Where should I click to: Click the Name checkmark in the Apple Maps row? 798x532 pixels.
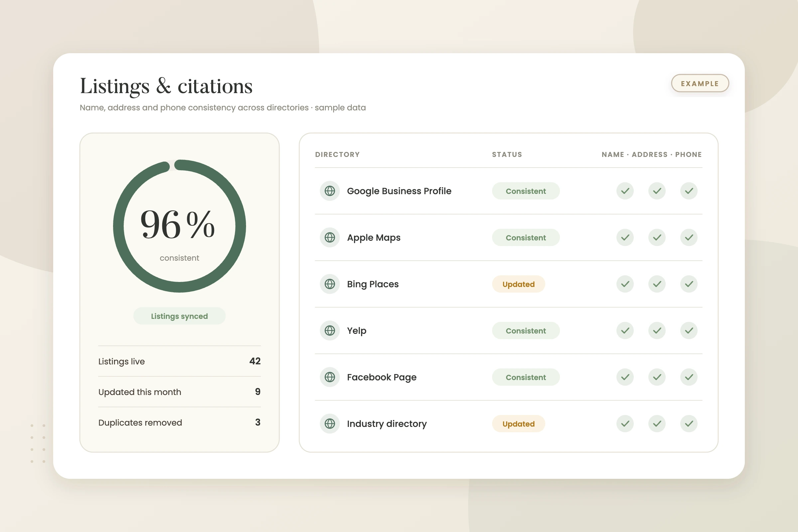pos(625,237)
